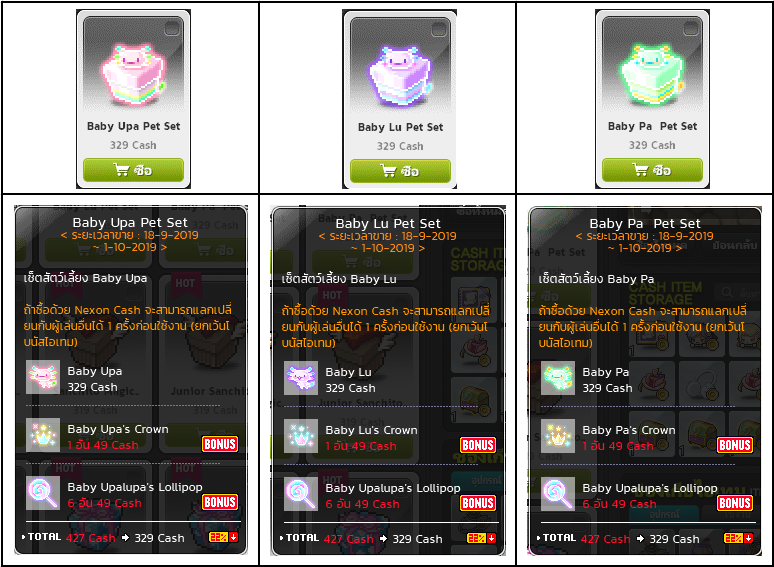Tick the checkbox on Baby Pa Pet Set card
This screenshot has height=567, width=774.
(x=691, y=29)
